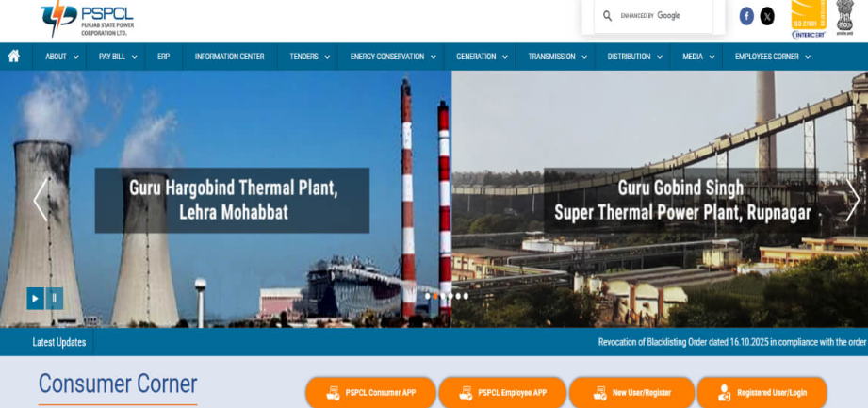868x408 pixels.
Task: Play the banner slideshow
Action: pyautogui.click(x=36, y=299)
